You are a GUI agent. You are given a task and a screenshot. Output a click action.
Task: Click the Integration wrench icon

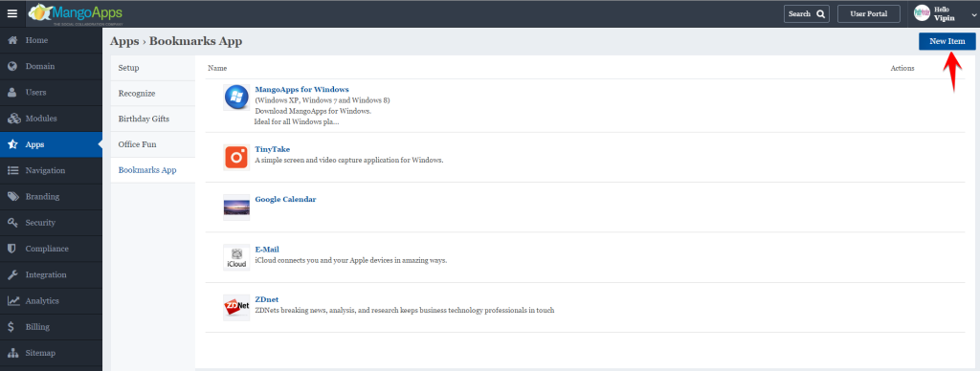pyautogui.click(x=12, y=274)
